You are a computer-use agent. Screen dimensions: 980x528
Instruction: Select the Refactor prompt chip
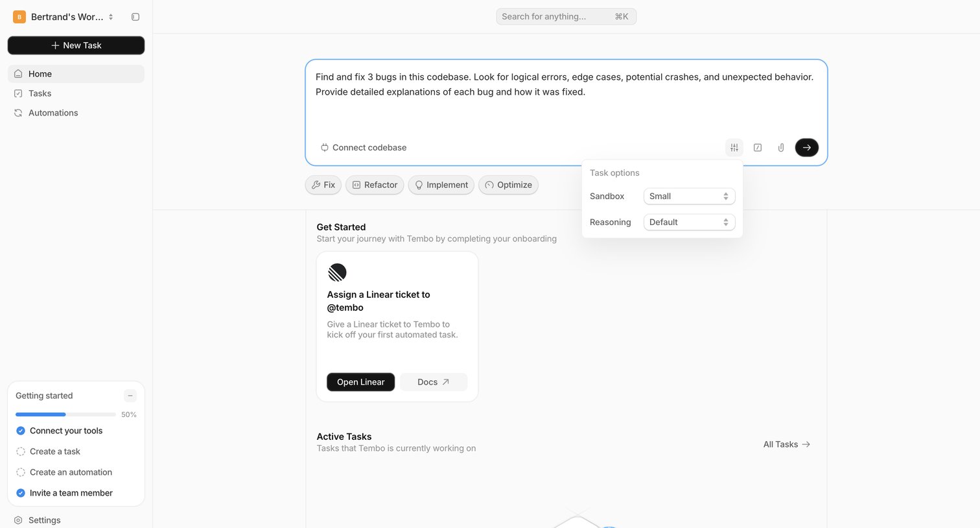(375, 185)
